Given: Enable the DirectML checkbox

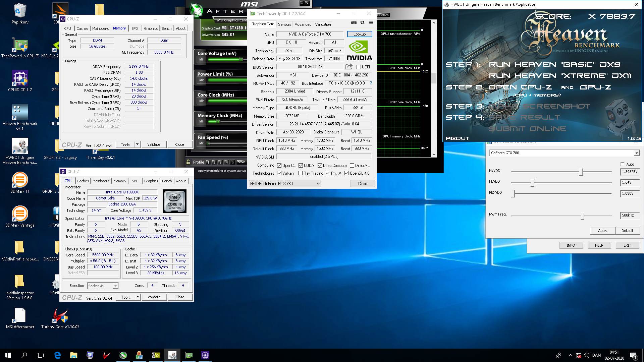Looking at the screenshot, I should pyautogui.click(x=352, y=165).
